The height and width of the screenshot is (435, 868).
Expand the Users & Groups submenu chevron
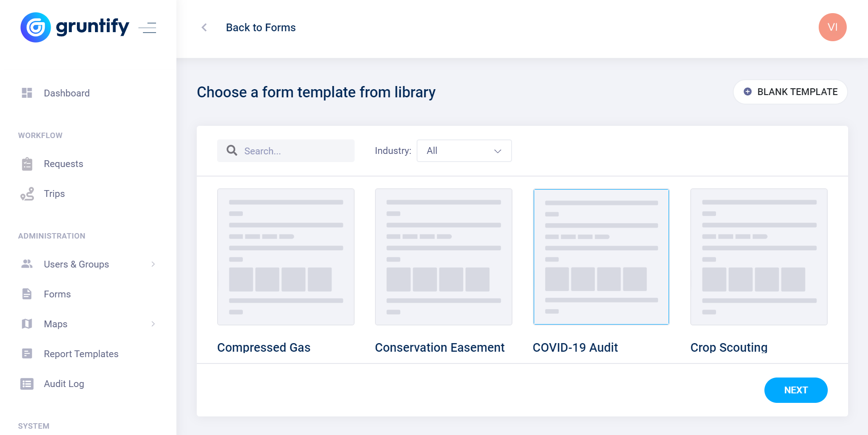click(x=153, y=264)
